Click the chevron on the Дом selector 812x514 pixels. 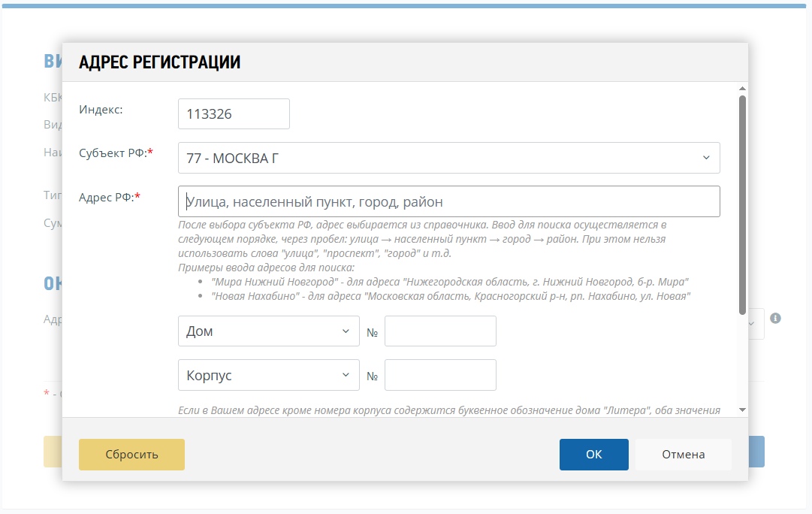tap(346, 331)
